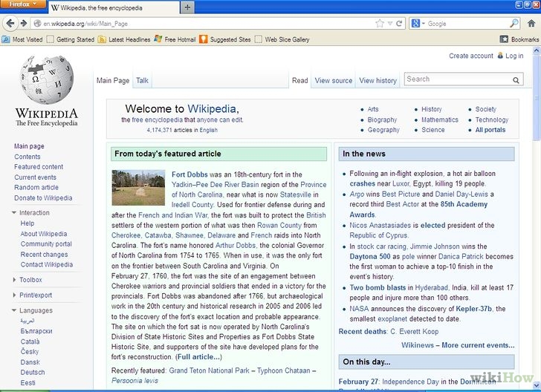Switch to the Talk tab

tap(142, 80)
